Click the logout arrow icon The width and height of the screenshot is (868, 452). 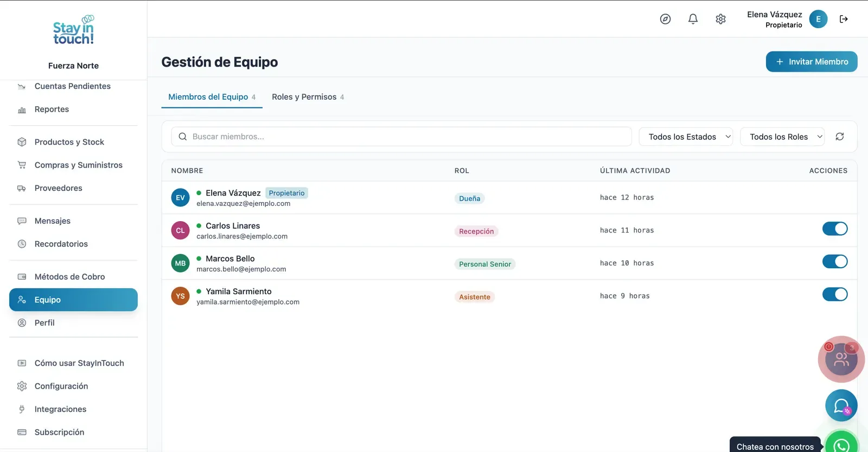pos(844,19)
